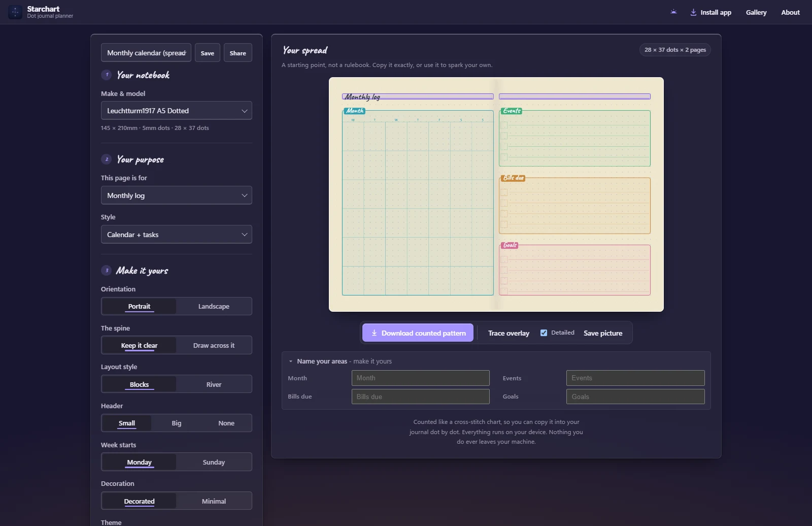
Task: Edit the spread name field
Action: (146, 53)
